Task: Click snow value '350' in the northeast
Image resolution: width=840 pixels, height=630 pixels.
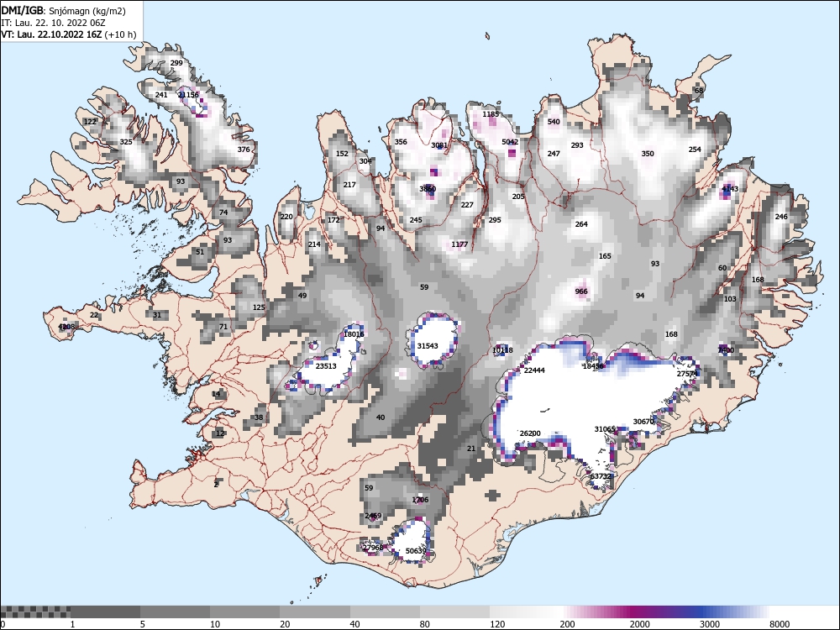Action: (648, 154)
